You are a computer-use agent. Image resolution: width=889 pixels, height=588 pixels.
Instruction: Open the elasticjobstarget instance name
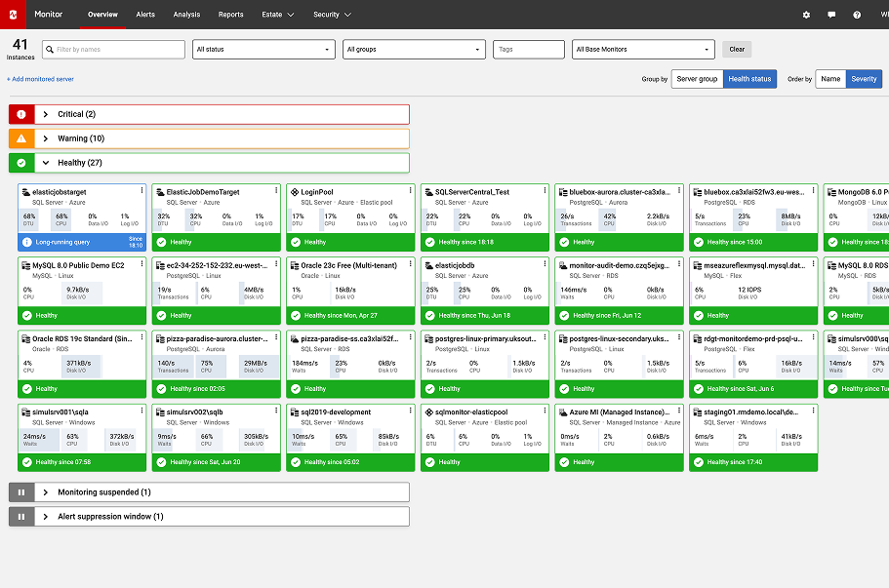[59, 193]
